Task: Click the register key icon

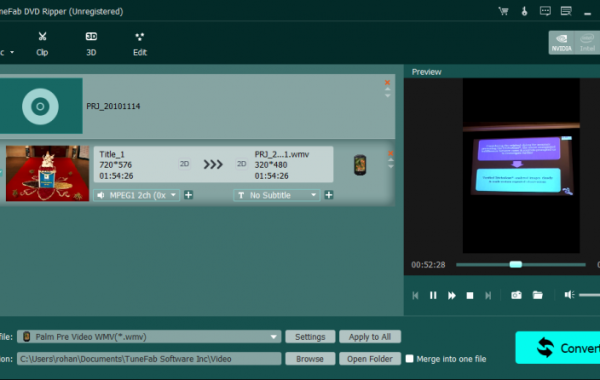Action: tap(524, 11)
